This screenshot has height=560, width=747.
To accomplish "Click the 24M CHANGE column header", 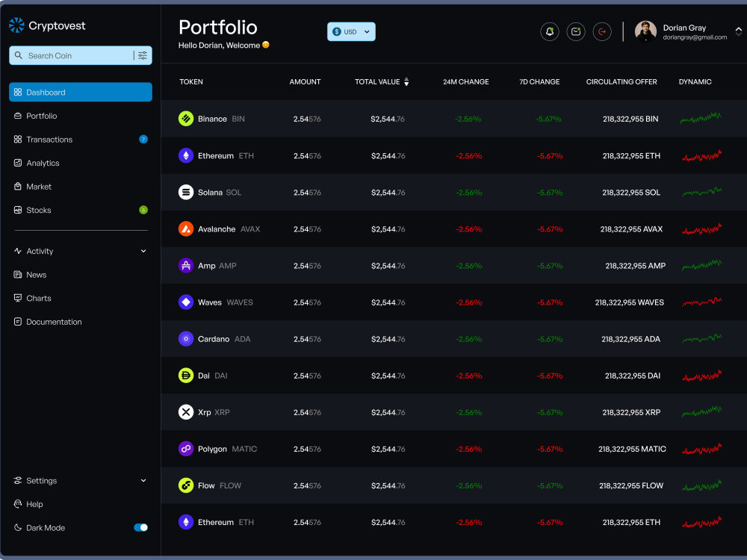I will tap(466, 82).
